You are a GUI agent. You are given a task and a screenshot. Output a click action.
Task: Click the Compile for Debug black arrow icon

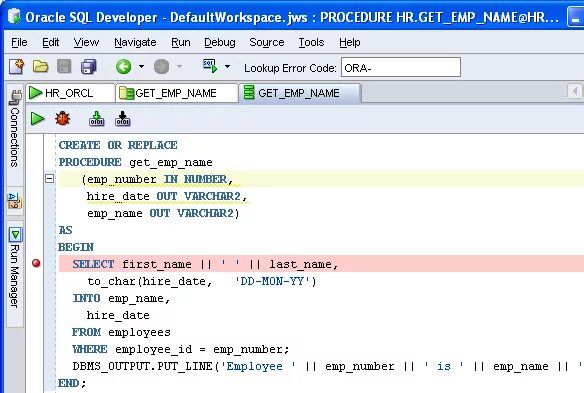tap(123, 119)
